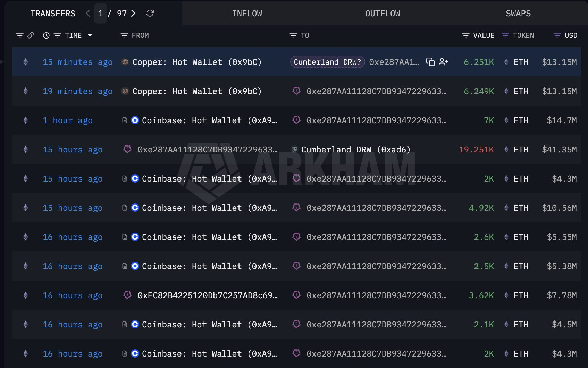Viewport: 588px width, 368px height.
Task: Click the USD column filter icon
Action: [557, 35]
